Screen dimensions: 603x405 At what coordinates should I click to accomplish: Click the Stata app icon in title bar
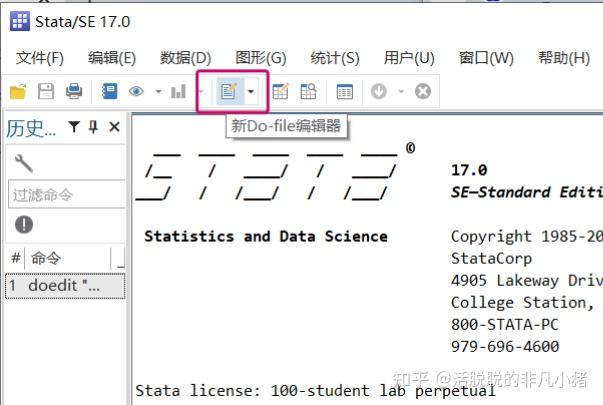(x=20, y=21)
